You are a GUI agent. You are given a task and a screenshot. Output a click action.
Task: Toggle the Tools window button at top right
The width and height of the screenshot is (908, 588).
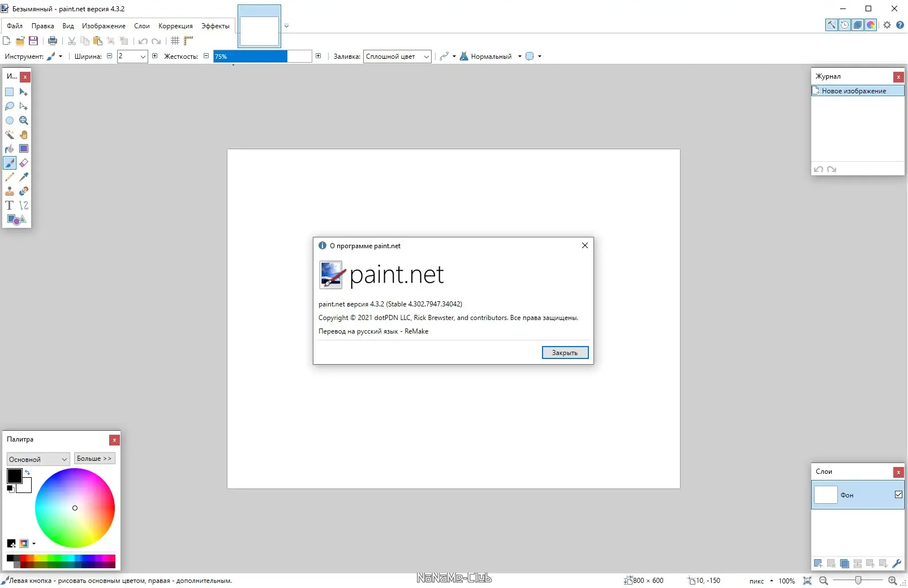[832, 25]
